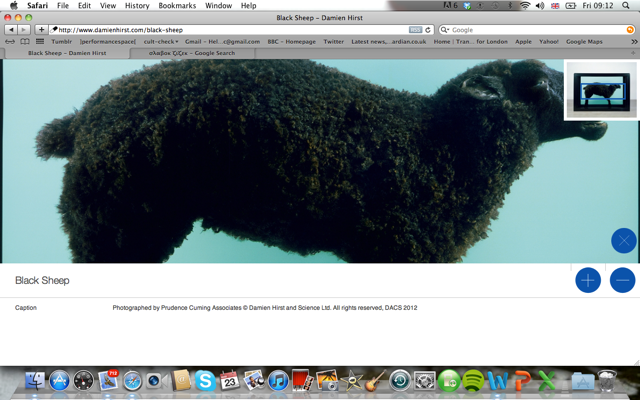Click the RSS button in the address bar
This screenshot has height=400, width=640.
(x=415, y=30)
